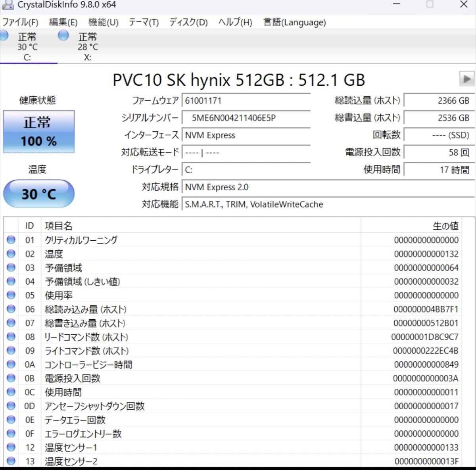Click status icon for ID 02 温度 row
The height and width of the screenshot is (470, 476).
(x=11, y=253)
